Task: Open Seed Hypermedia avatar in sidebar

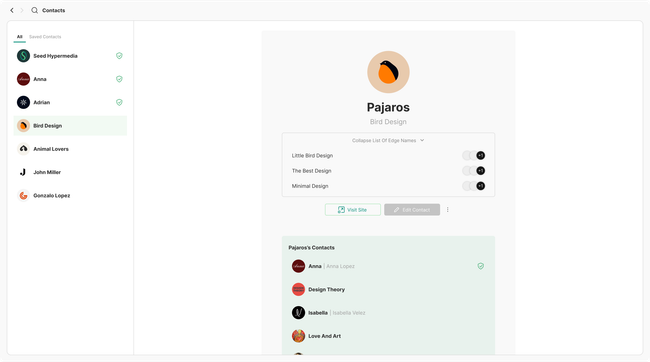Action: point(23,56)
